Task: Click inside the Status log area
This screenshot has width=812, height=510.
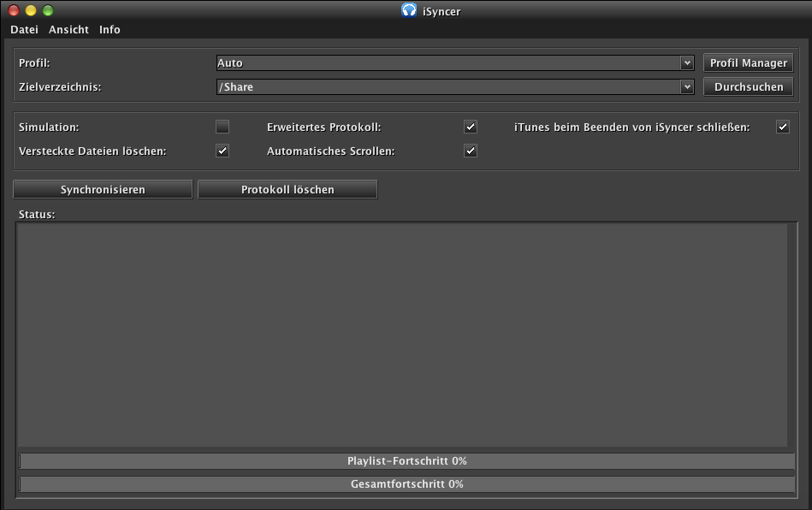Action: tap(402, 335)
